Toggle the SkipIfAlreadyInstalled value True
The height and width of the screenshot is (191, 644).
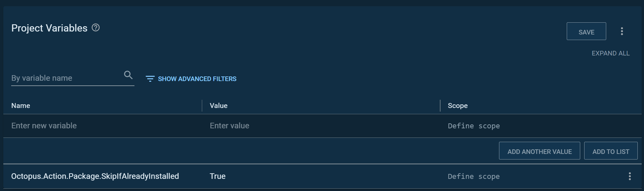point(217,176)
